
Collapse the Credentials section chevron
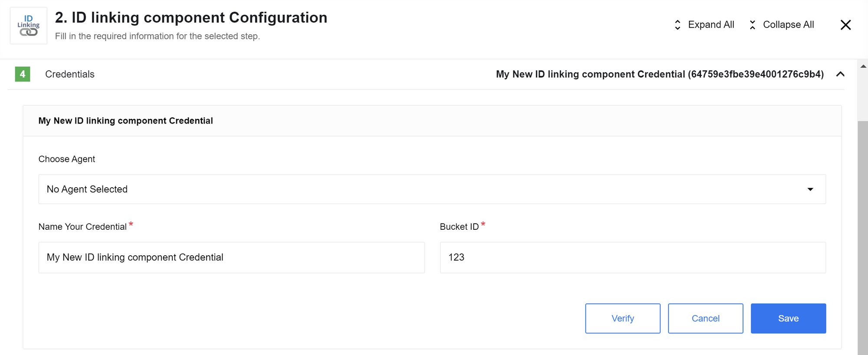840,74
